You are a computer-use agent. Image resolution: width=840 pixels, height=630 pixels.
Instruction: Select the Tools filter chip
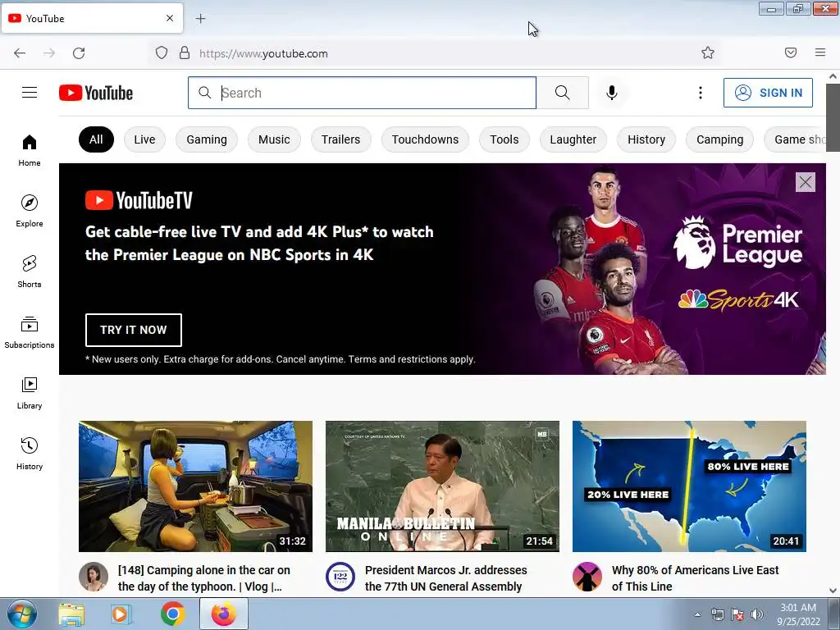[504, 139]
